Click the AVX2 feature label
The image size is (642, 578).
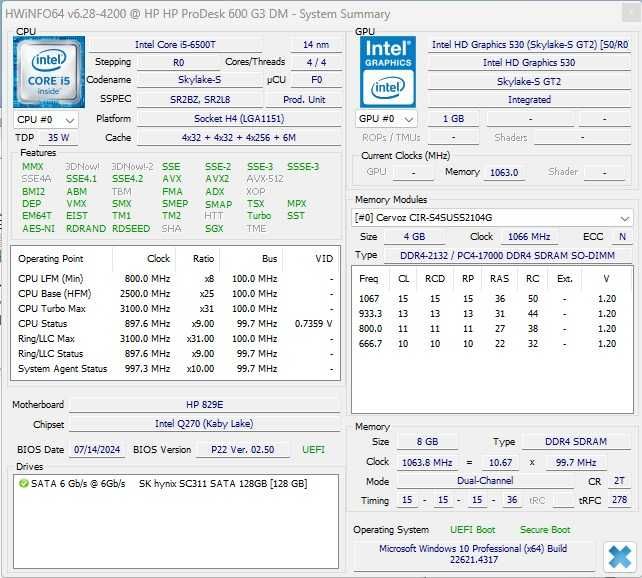(x=217, y=179)
